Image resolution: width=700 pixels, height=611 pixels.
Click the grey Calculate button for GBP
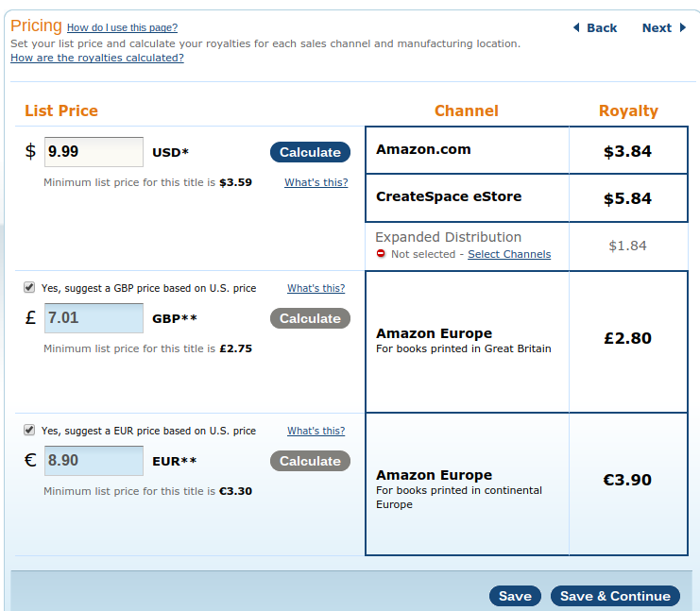310,318
